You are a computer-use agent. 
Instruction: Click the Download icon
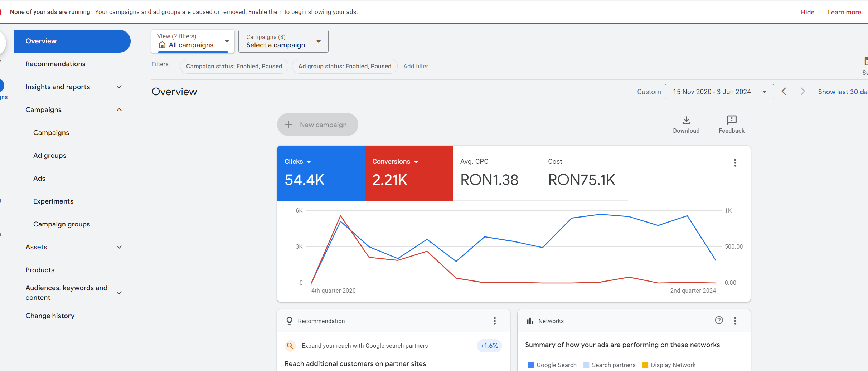(x=686, y=120)
